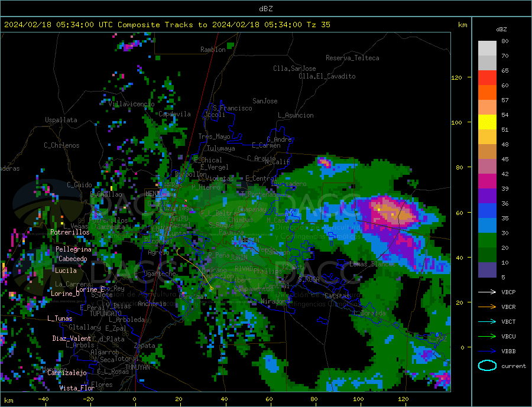532x407 pixels.
Task: Select the bright yellow swatch in dBZ scale
Action: coord(487,122)
